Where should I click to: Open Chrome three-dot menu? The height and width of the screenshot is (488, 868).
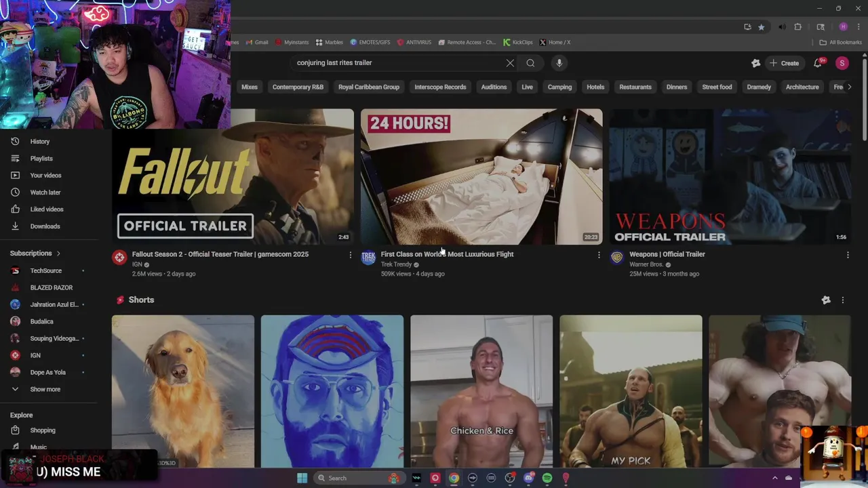click(x=858, y=27)
